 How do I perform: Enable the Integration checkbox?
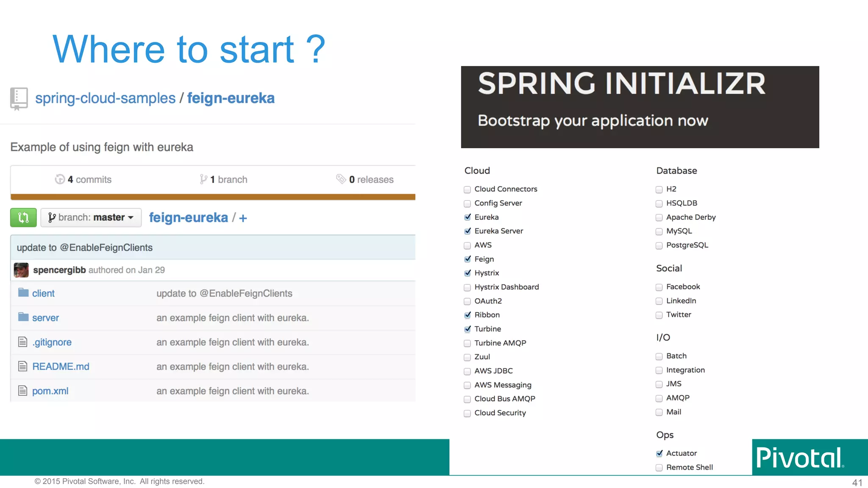[x=659, y=370]
